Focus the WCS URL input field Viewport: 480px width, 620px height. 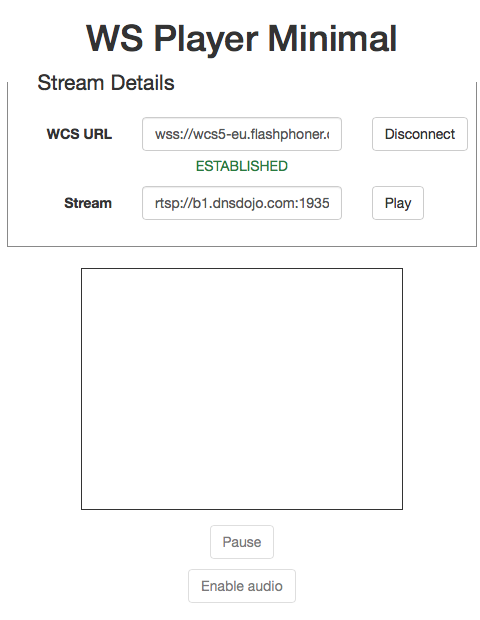pyautogui.click(x=242, y=134)
